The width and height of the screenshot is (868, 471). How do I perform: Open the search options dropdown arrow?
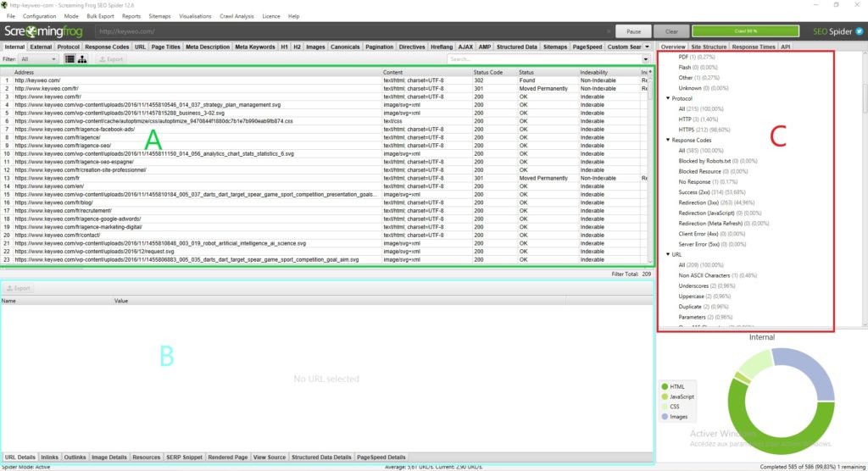(645, 59)
